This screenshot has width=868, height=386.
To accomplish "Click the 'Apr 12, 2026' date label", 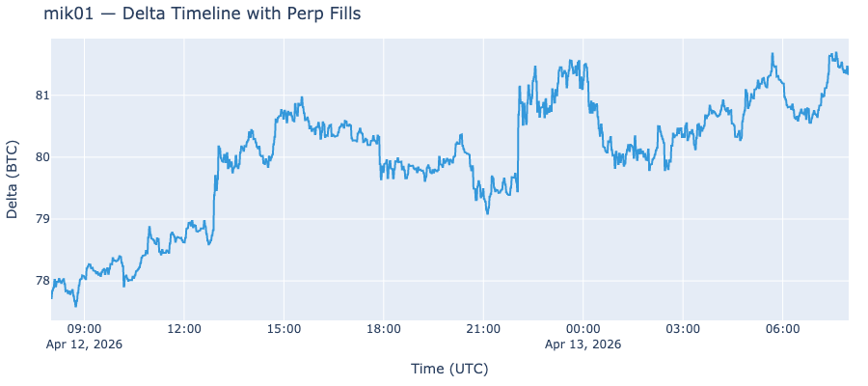I will tap(84, 345).
